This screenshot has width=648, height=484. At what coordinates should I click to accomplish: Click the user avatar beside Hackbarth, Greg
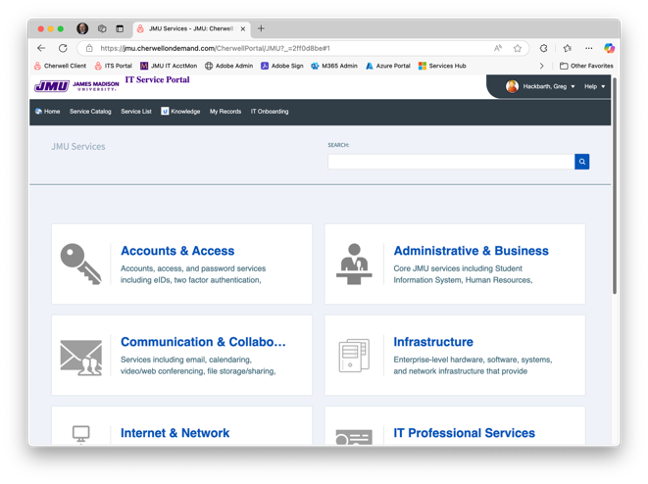tap(512, 86)
